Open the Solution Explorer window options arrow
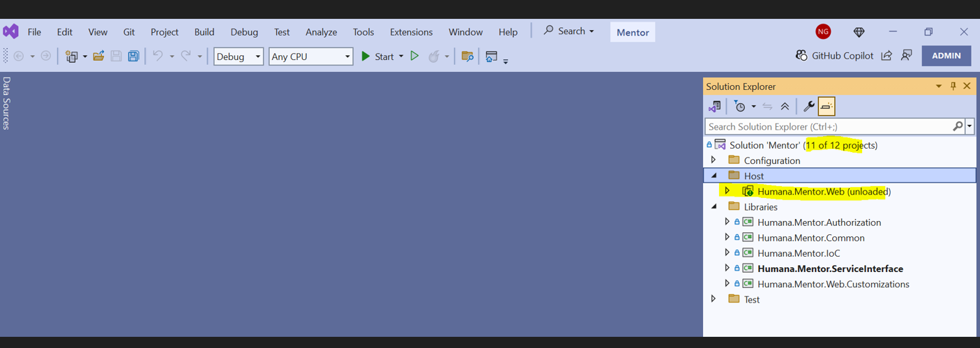 pyautogui.click(x=939, y=86)
